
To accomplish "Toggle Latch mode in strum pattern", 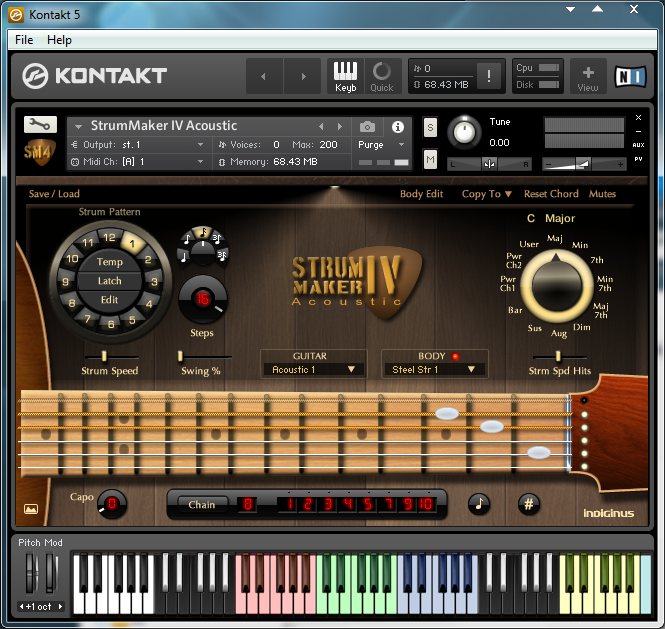I will click(109, 281).
